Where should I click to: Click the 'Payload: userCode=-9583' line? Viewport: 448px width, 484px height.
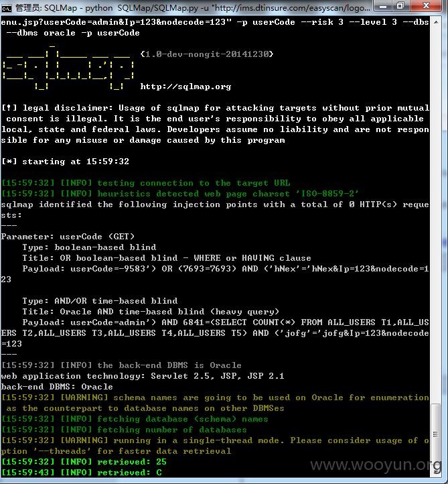(215, 274)
